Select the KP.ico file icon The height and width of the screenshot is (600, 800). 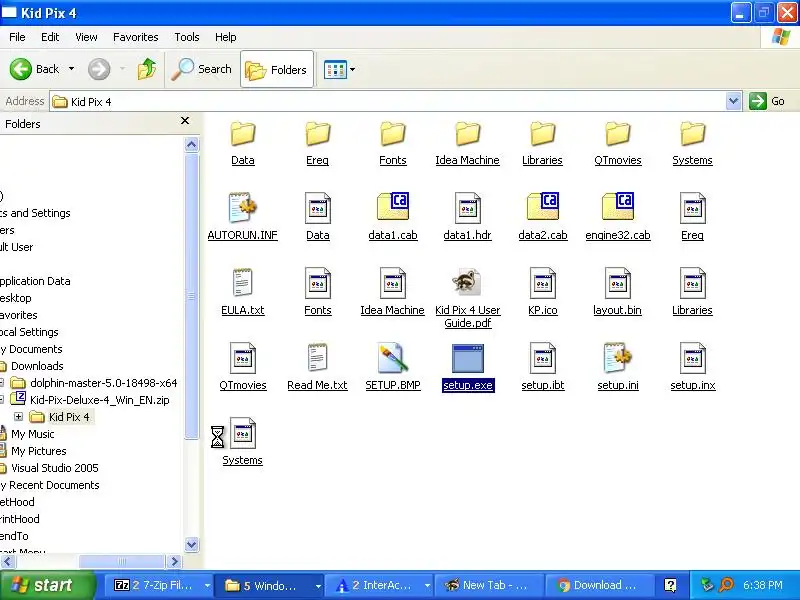pos(542,283)
